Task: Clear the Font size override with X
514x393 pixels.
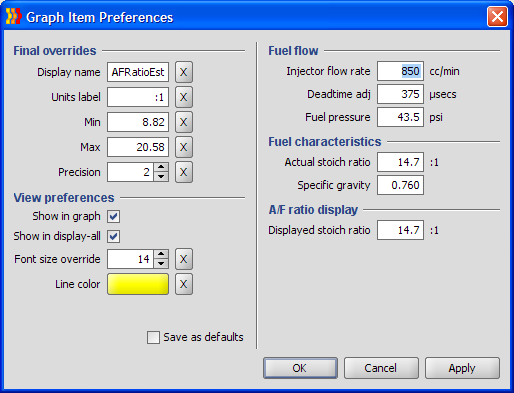Action: pos(184,259)
